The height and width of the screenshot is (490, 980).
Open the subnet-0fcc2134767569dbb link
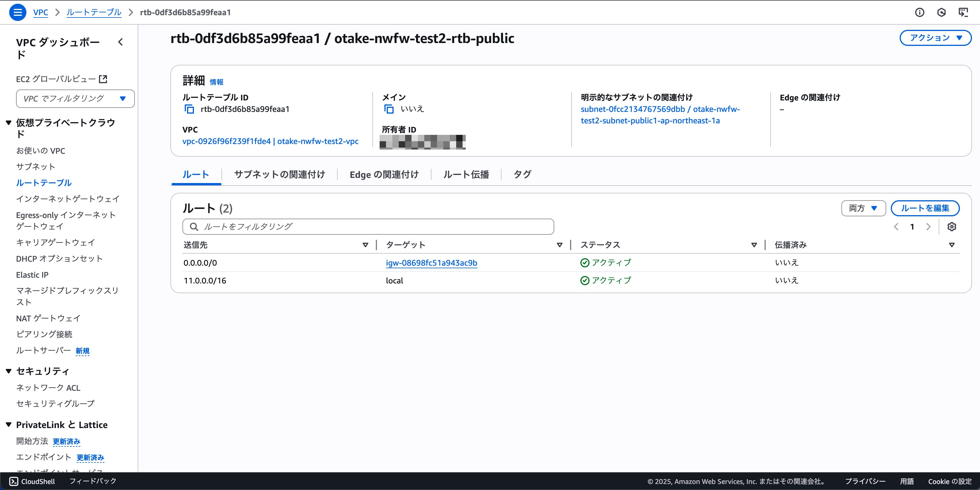[x=660, y=115]
